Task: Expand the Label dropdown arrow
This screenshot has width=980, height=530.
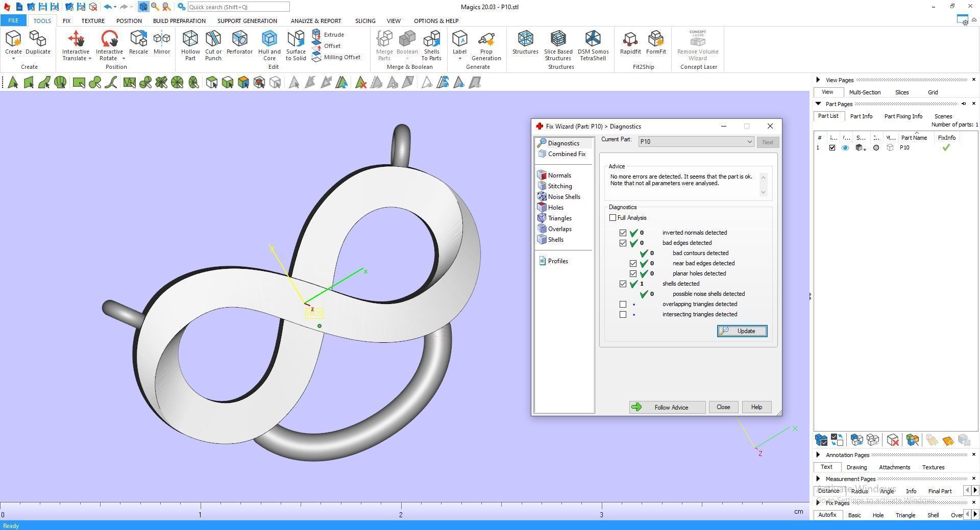Action: point(459,59)
